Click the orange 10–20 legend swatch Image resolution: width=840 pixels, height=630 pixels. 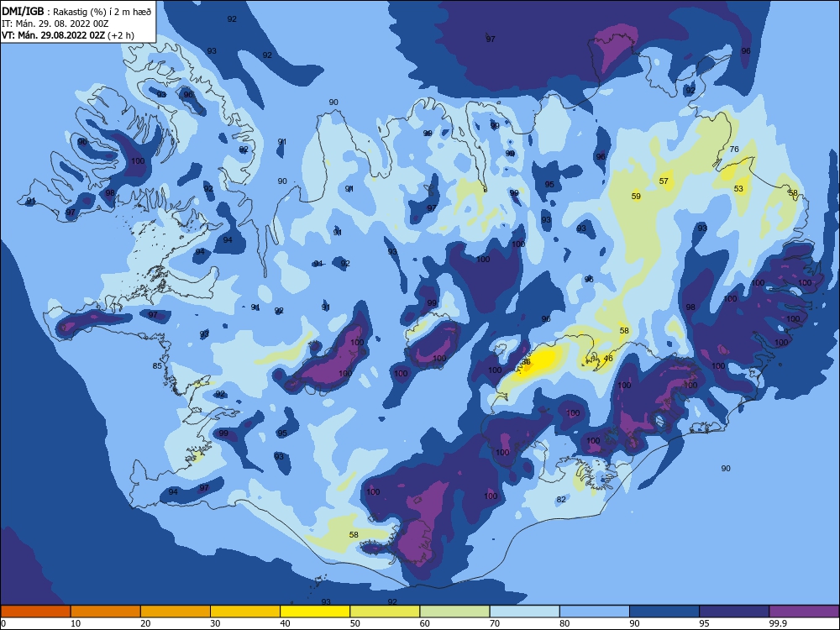tap(106, 612)
